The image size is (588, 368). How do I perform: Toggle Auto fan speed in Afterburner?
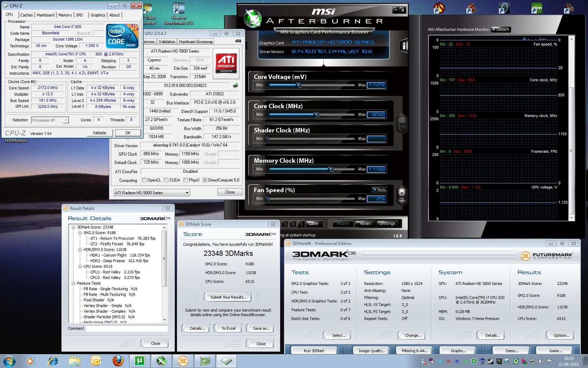coord(379,190)
